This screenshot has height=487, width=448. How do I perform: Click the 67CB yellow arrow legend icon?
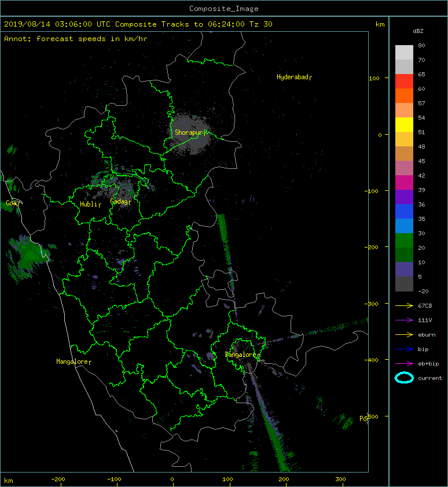(404, 305)
